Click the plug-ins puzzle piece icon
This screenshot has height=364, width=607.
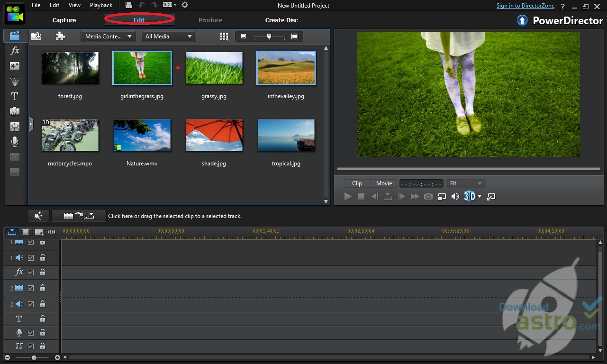point(60,36)
